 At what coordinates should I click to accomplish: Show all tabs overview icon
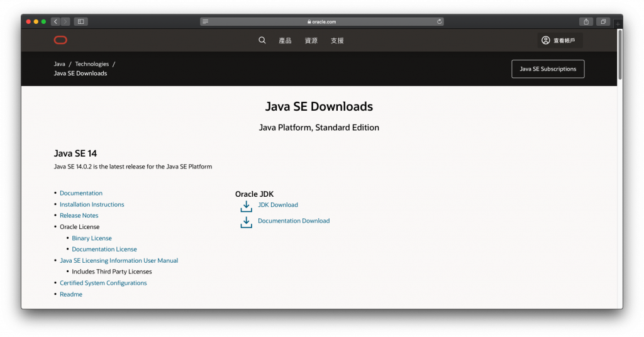point(603,22)
